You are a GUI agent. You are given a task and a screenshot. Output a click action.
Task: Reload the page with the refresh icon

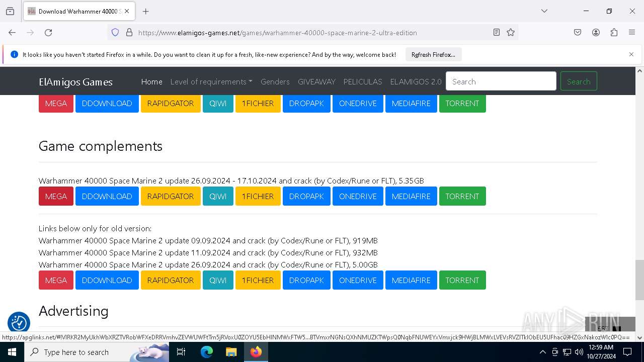pyautogui.click(x=48, y=33)
